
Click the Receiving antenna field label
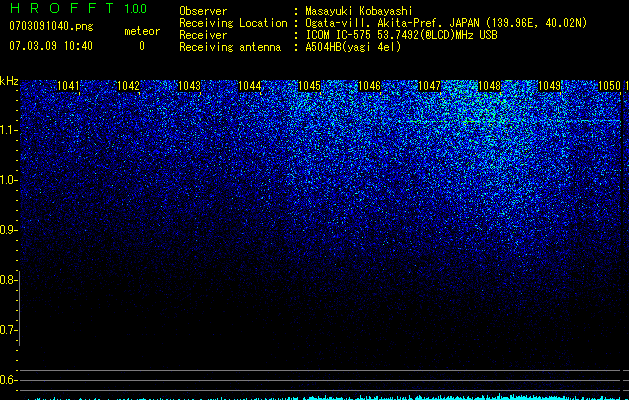pyautogui.click(x=230, y=47)
